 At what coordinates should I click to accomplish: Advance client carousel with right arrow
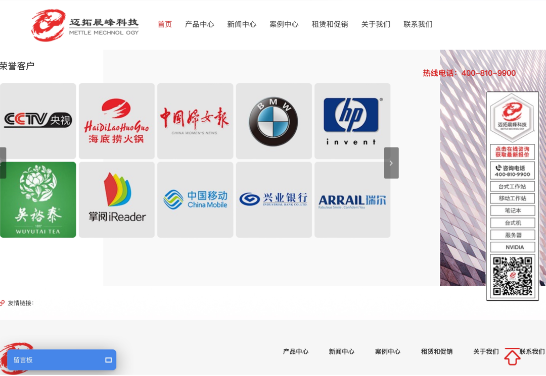click(x=391, y=163)
